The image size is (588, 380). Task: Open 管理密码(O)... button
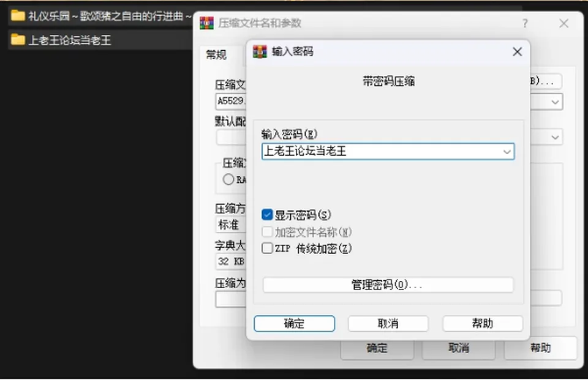388,285
